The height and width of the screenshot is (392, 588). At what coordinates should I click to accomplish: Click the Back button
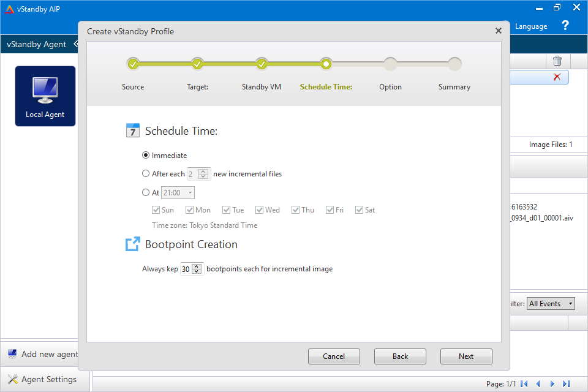point(400,356)
